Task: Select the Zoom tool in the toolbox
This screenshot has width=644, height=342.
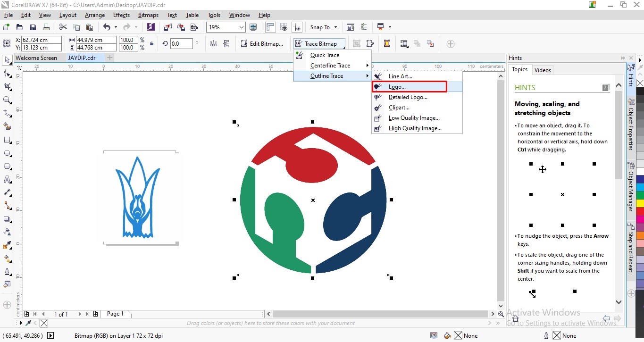Action: [x=7, y=100]
